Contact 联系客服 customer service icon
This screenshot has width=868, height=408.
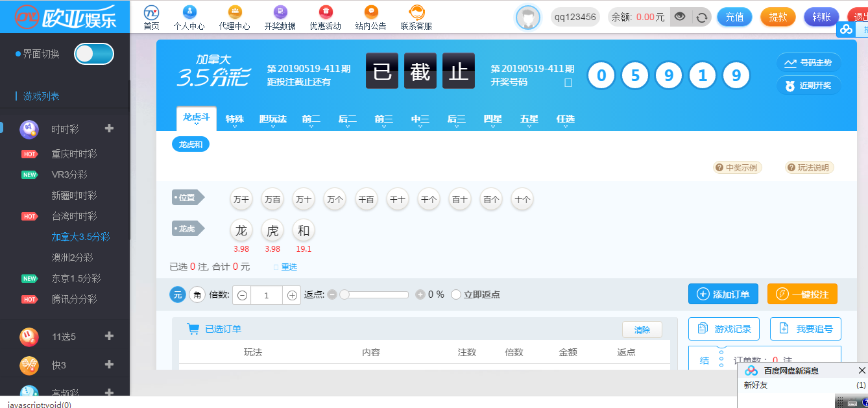point(416,12)
